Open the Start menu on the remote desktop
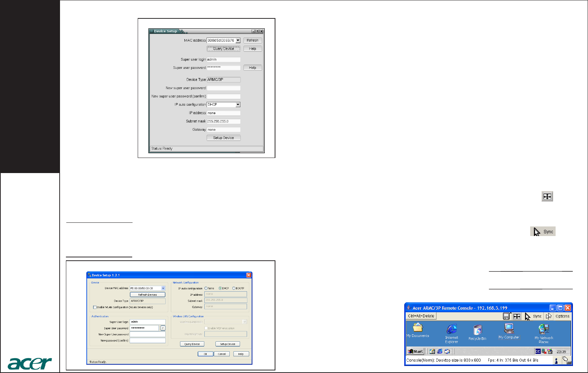588x373 pixels. (x=416, y=351)
